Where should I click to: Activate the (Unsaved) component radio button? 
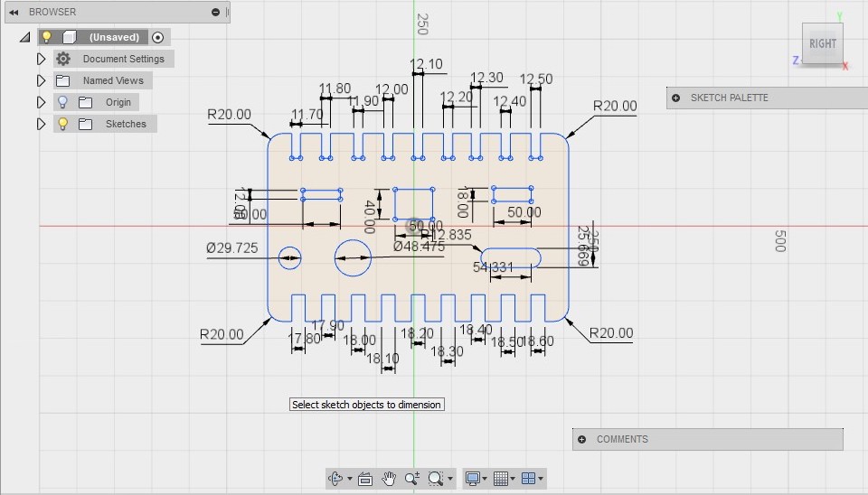157,37
